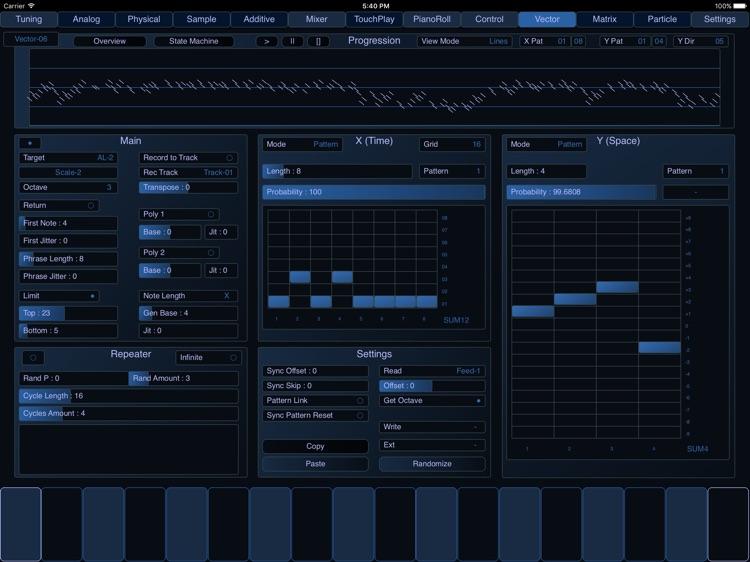Change the Grid 16 value

452,144
